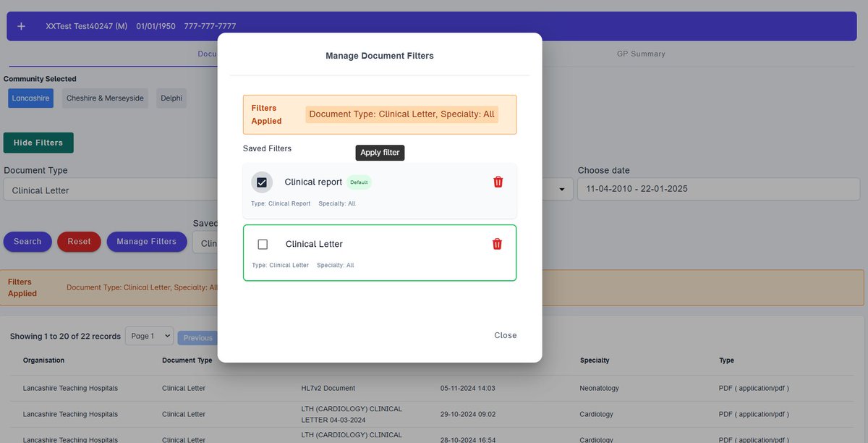Select the Lancashire community
This screenshot has height=443, width=868.
[x=31, y=98]
